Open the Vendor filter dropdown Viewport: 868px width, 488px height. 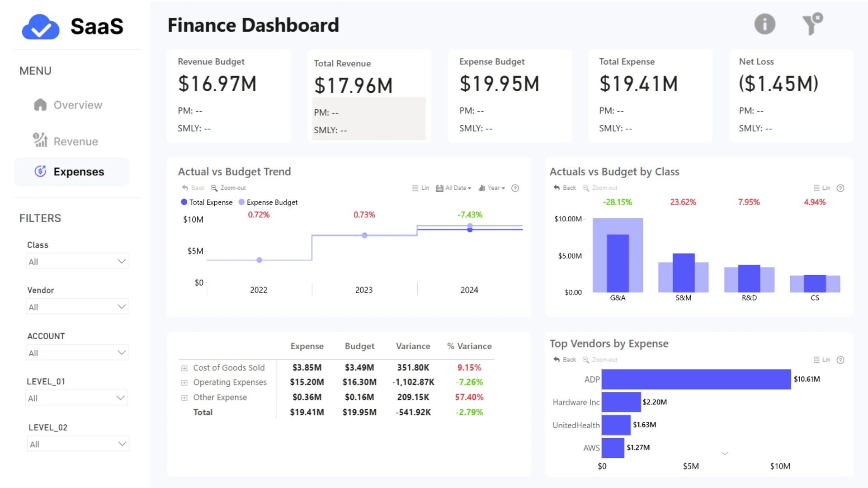(x=77, y=306)
